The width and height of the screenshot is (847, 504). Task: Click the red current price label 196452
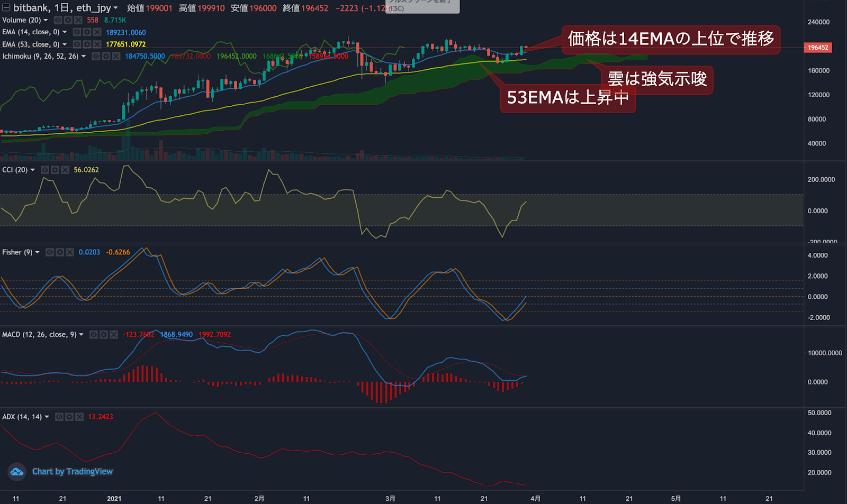point(818,48)
